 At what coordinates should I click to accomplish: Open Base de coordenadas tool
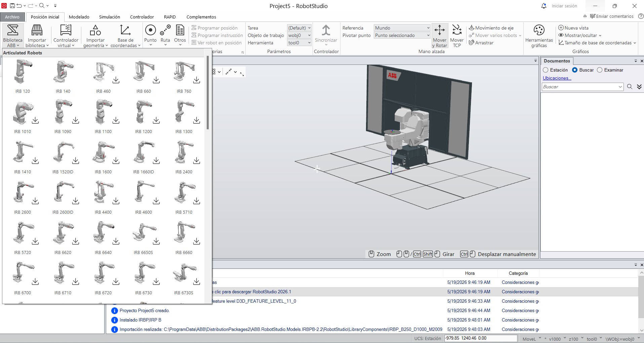tap(125, 36)
